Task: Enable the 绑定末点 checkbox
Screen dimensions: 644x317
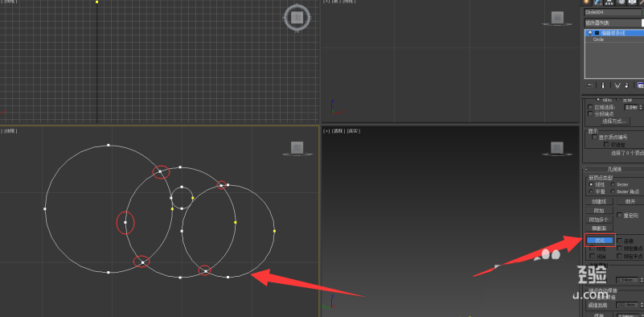Action: tap(619, 256)
